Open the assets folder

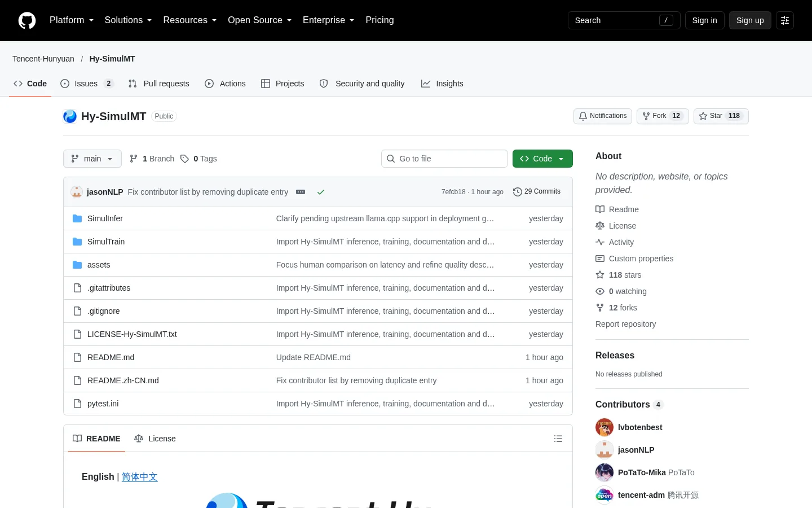click(99, 265)
